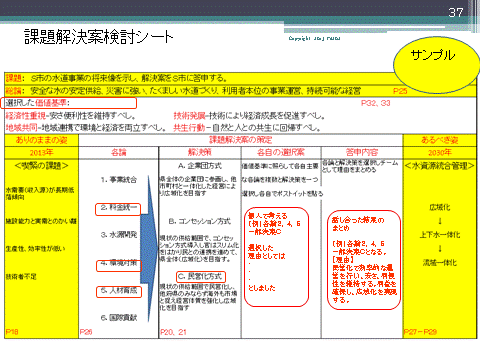Select the description under A. 企業団方式
Viewport: 480px width, 360px height.
click(199, 186)
